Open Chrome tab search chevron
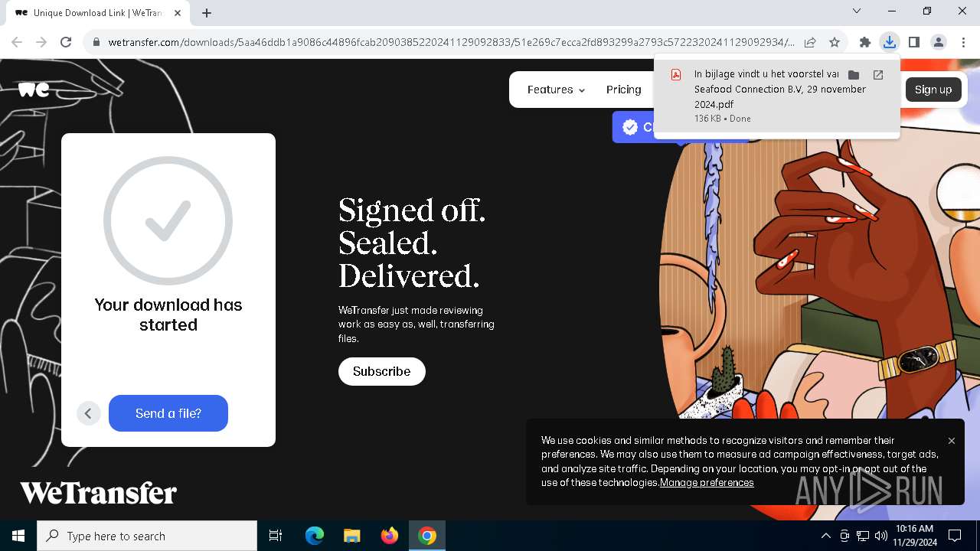The height and width of the screenshot is (551, 980). coord(857,11)
